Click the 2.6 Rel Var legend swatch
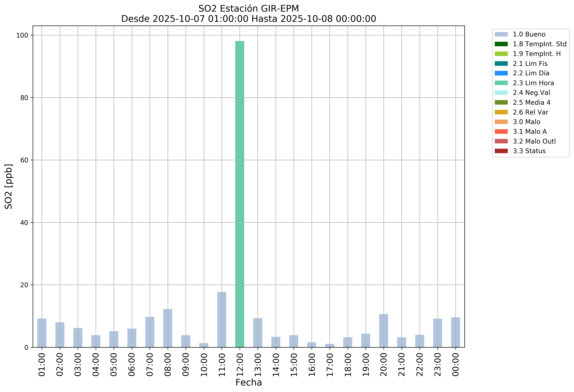This screenshot has height=392, width=574. (x=501, y=112)
